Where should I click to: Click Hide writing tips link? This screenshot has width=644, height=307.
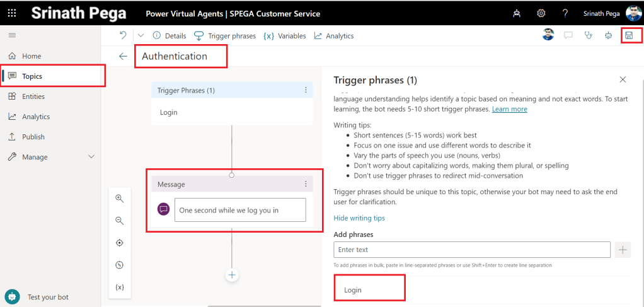tap(359, 218)
